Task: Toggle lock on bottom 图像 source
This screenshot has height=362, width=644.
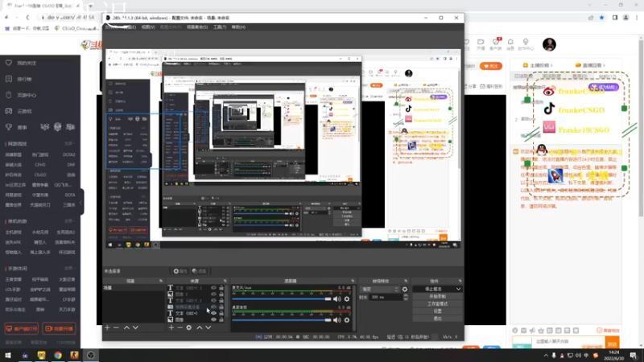Action: pyautogui.click(x=221, y=319)
